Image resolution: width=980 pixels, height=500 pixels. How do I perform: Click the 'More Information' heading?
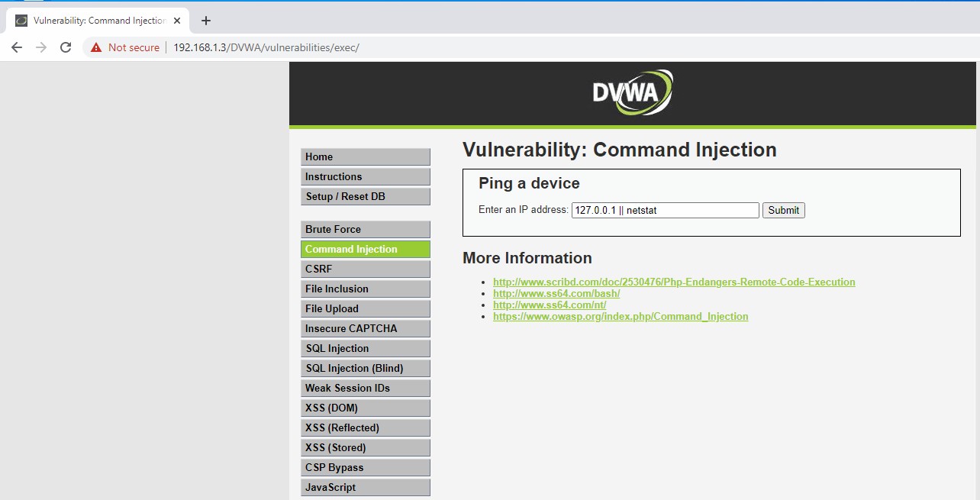[527, 258]
